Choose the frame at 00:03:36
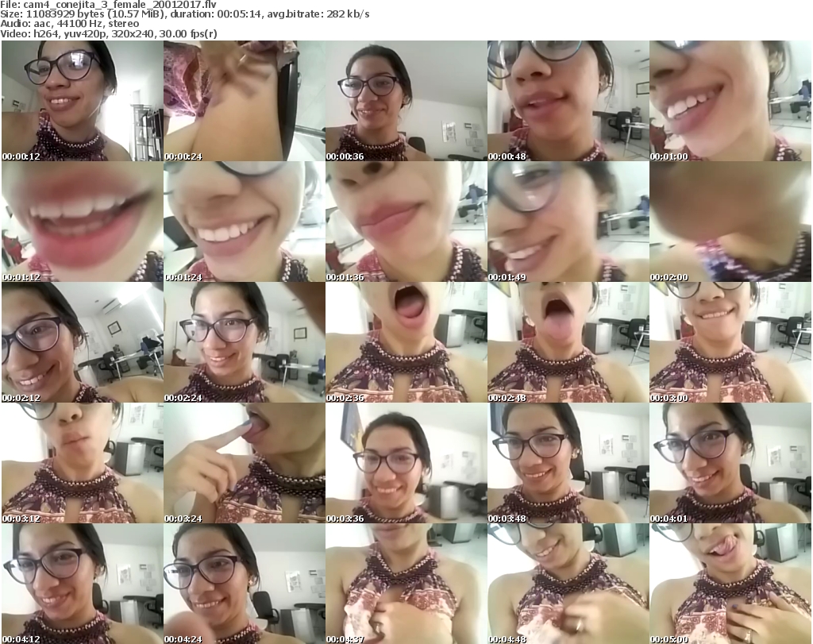Viewport: 813px width, 644px height. coord(406,464)
